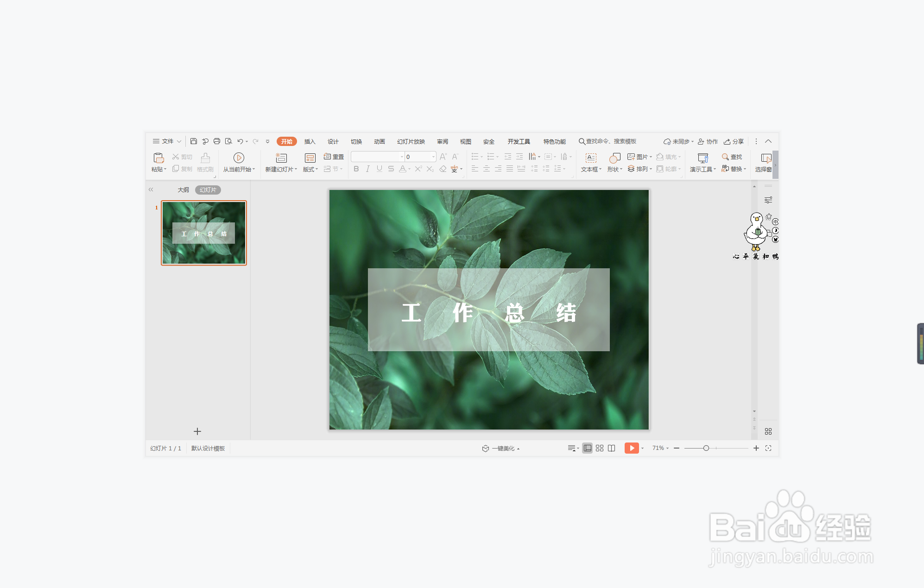Viewport: 924px width, 588px height.
Task: Open the font name dropdown
Action: (x=402, y=157)
